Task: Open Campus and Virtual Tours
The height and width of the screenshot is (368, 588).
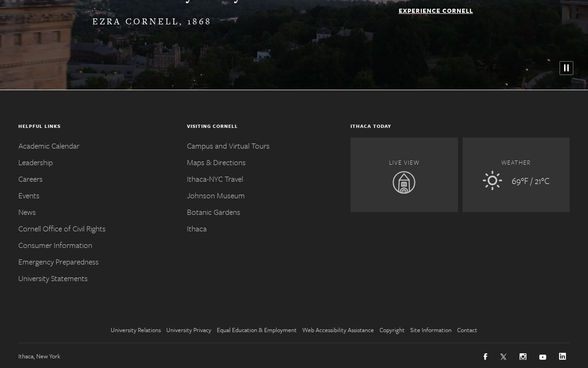Action: coord(228,146)
